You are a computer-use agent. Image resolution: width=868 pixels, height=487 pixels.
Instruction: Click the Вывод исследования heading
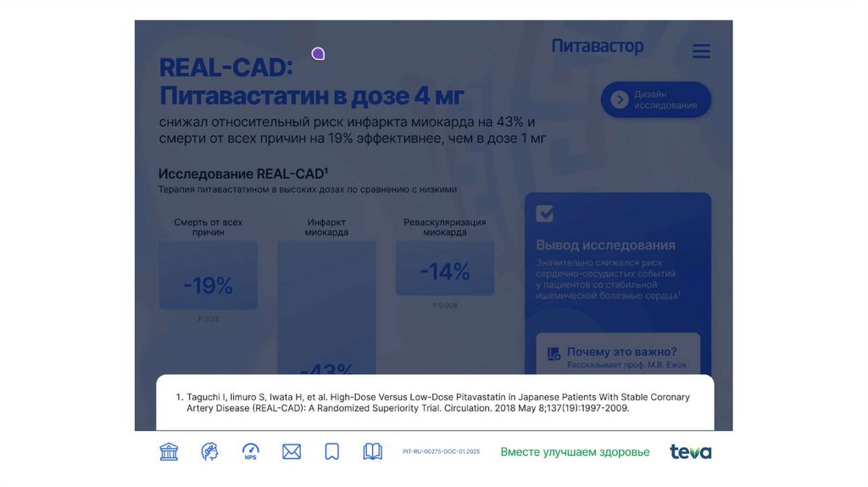click(605, 245)
